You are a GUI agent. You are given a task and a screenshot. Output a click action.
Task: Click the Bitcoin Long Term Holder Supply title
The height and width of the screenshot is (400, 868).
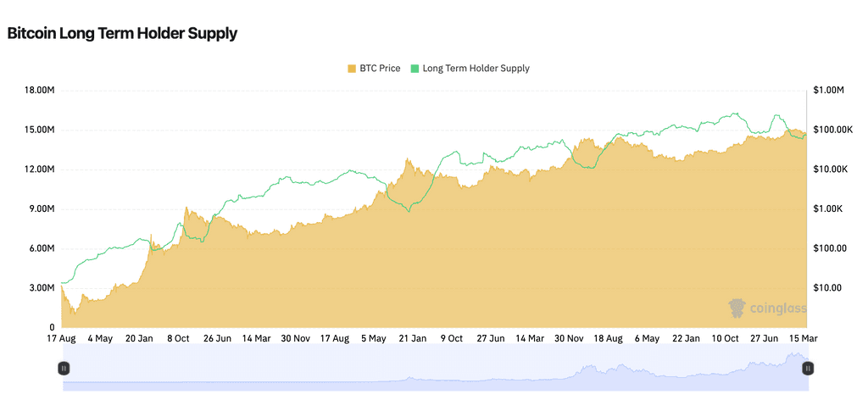pos(122,33)
